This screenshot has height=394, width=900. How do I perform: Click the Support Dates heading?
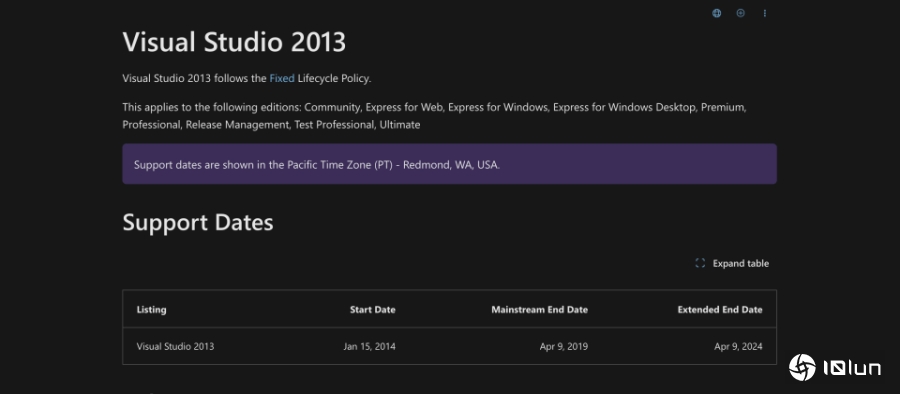tap(198, 222)
